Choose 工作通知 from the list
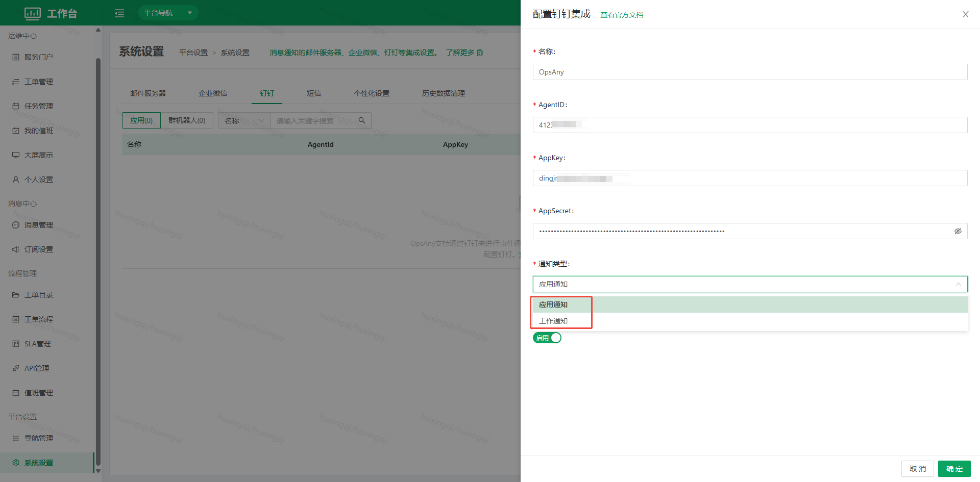980x482 pixels. click(553, 321)
